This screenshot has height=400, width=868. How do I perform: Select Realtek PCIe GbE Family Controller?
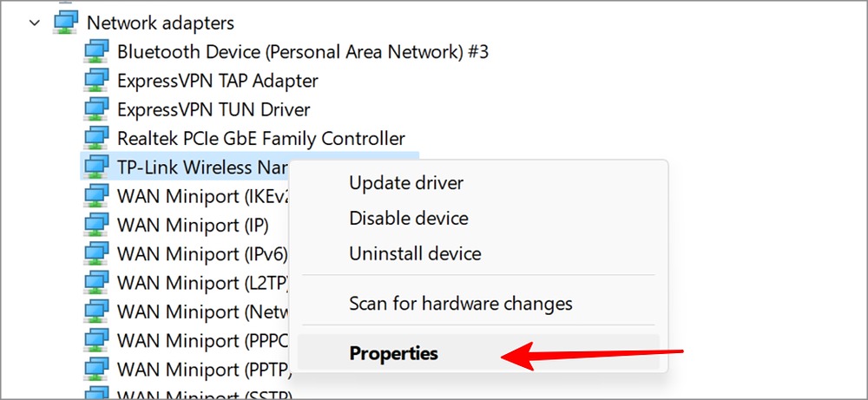261,138
